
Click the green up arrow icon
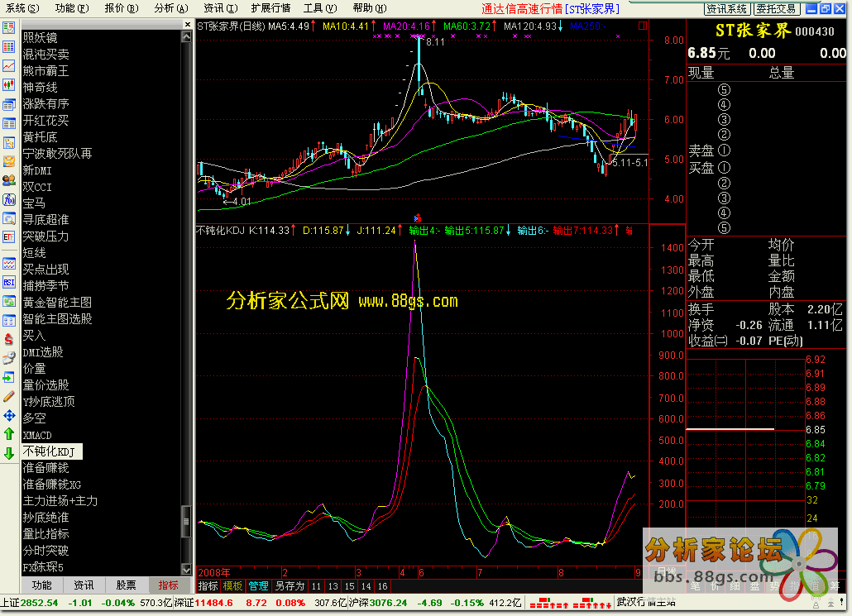(9, 434)
